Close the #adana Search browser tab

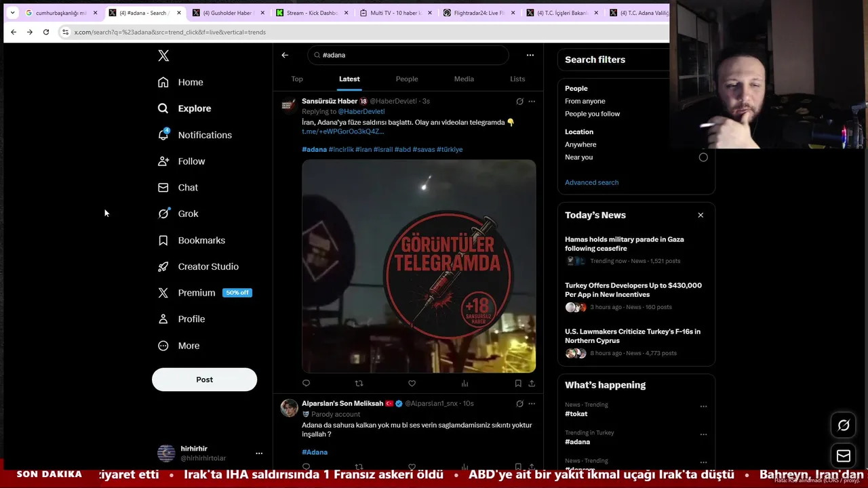(179, 13)
